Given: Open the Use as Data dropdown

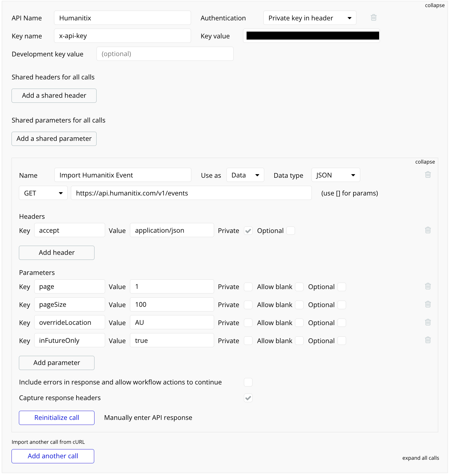Looking at the screenshot, I should [x=245, y=175].
